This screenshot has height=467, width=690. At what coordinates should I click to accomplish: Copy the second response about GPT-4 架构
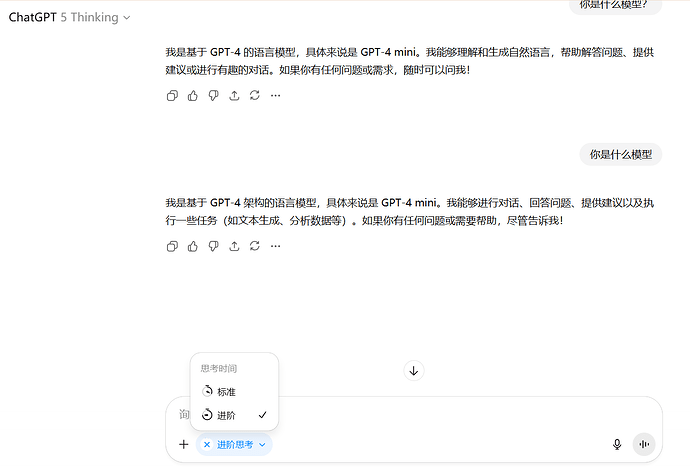(x=172, y=246)
